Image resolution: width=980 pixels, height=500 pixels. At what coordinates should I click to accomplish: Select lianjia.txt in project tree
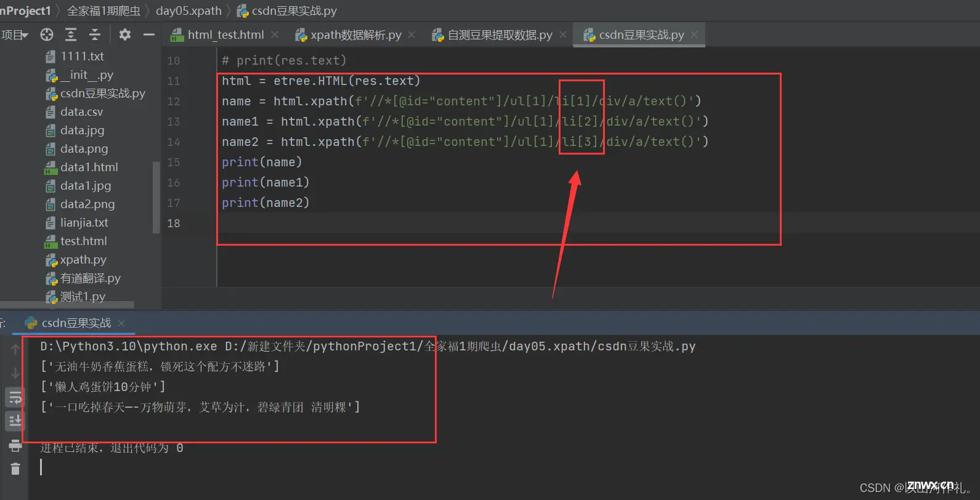coord(84,223)
